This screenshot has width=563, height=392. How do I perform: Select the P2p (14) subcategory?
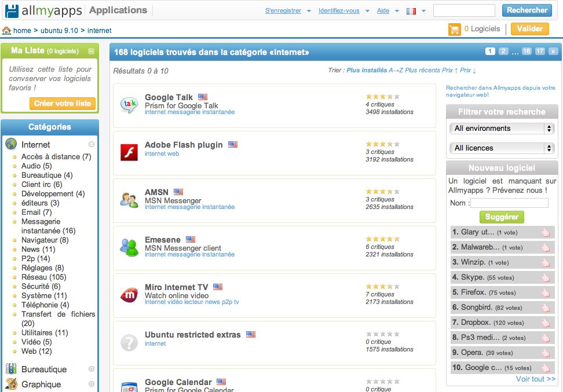coord(35,258)
